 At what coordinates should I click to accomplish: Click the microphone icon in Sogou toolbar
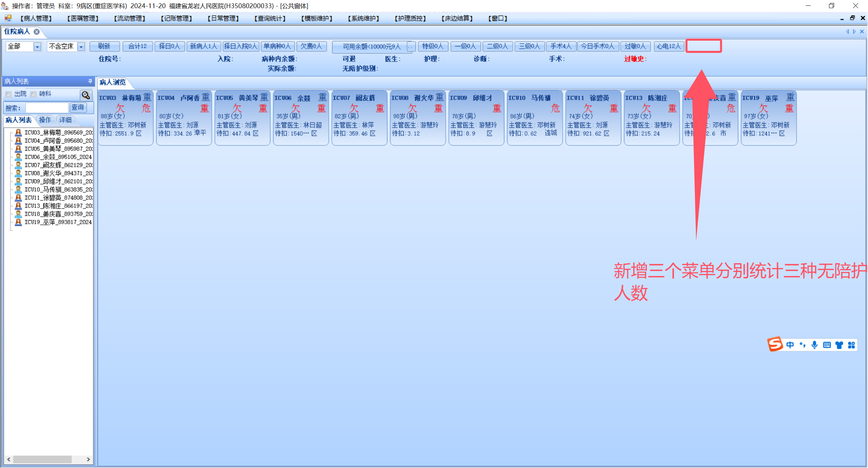tap(814, 345)
